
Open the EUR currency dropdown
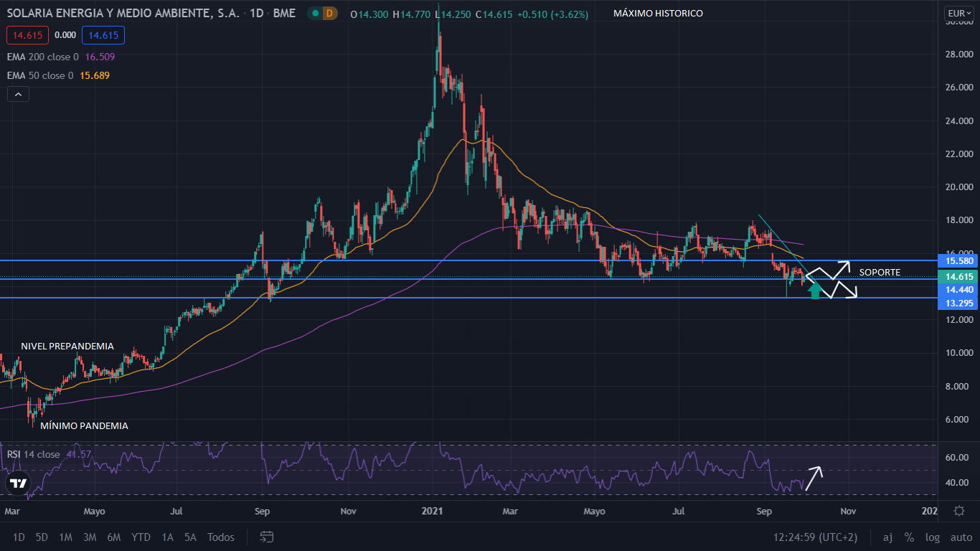point(958,14)
